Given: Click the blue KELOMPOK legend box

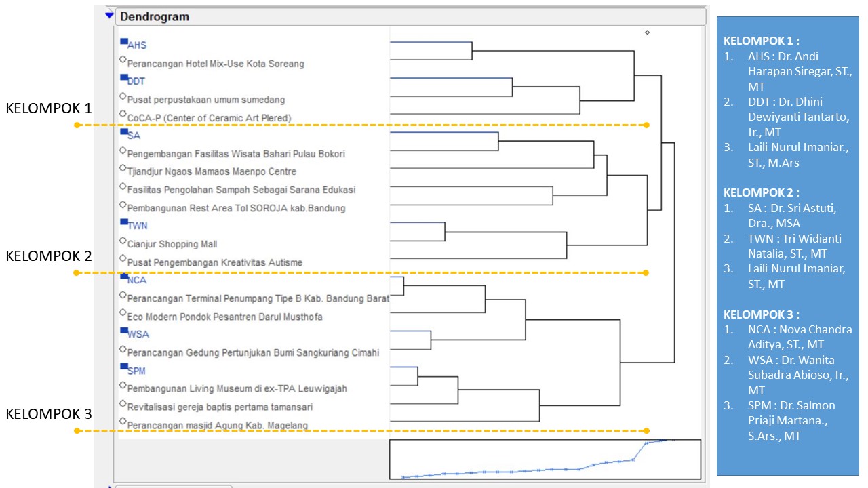Looking at the screenshot, I should click(x=787, y=244).
